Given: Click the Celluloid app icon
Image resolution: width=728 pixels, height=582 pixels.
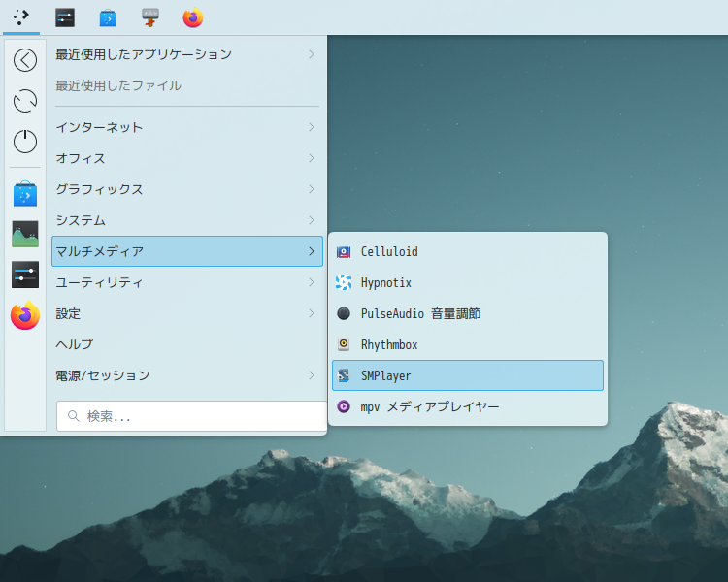Looking at the screenshot, I should click(x=344, y=252).
